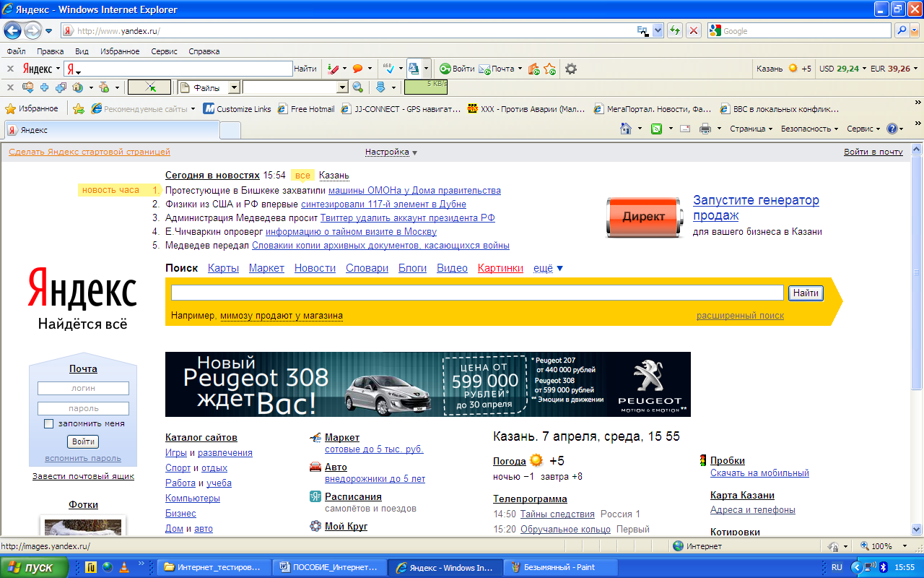Open the 'Картинки' link
This screenshot has height=578, width=924.
[x=500, y=268]
